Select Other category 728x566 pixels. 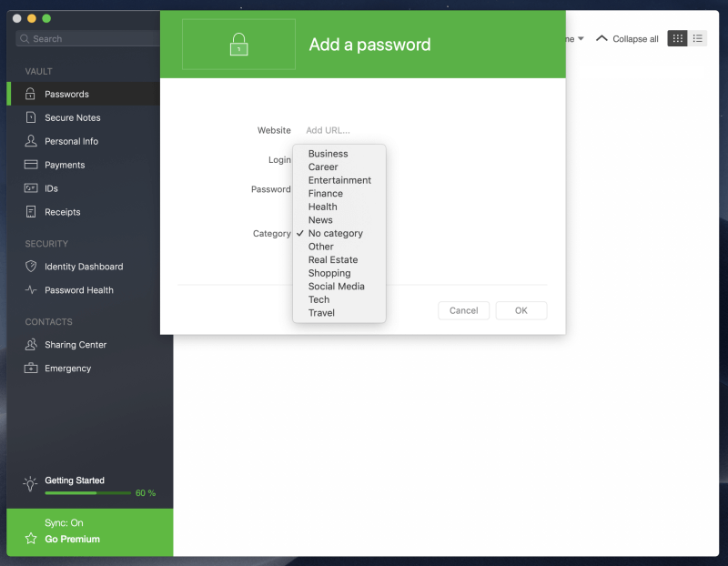339,247
